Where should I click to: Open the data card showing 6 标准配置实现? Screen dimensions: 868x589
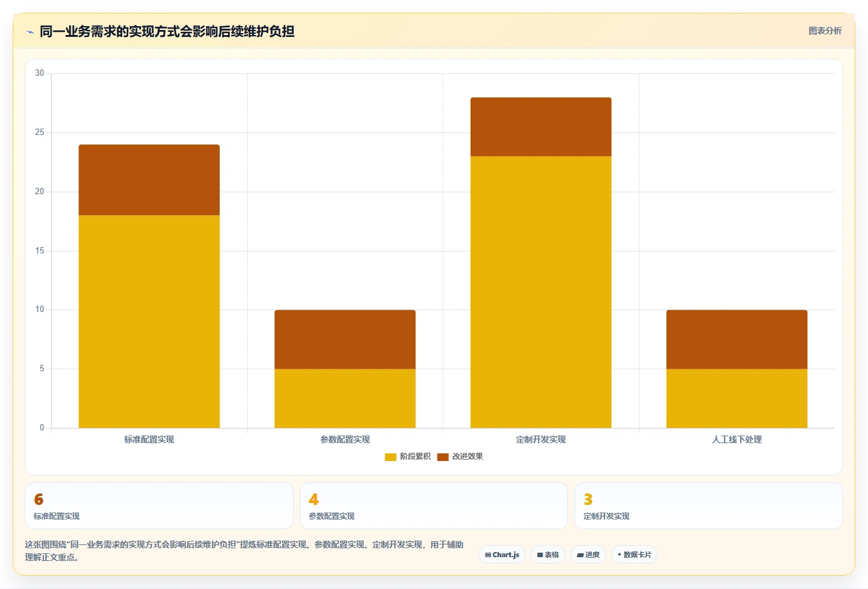pyautogui.click(x=159, y=506)
